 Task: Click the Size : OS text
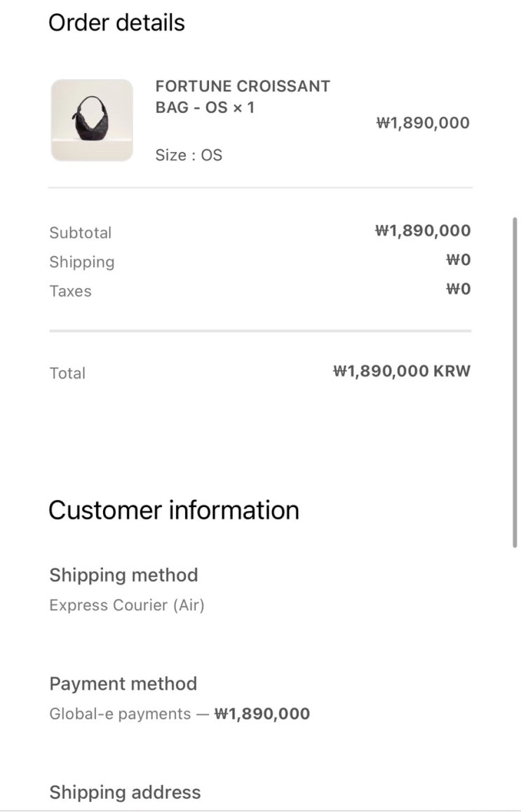point(189,155)
